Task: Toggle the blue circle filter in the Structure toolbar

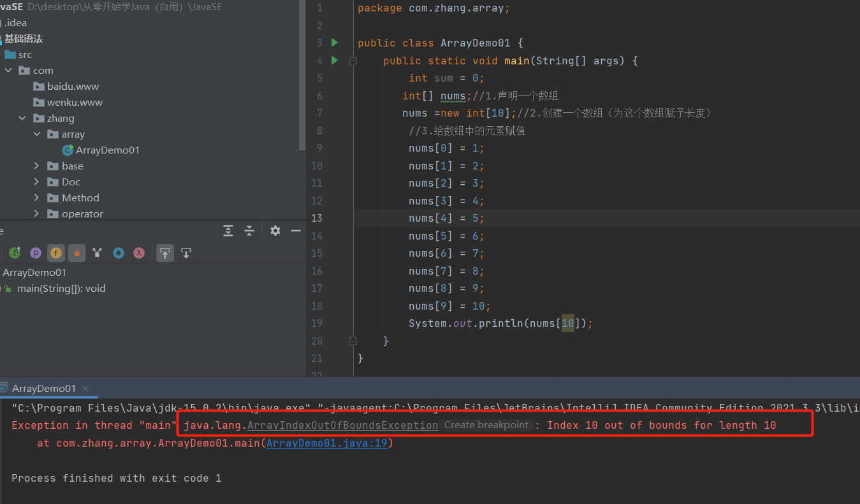Action: coord(118,253)
